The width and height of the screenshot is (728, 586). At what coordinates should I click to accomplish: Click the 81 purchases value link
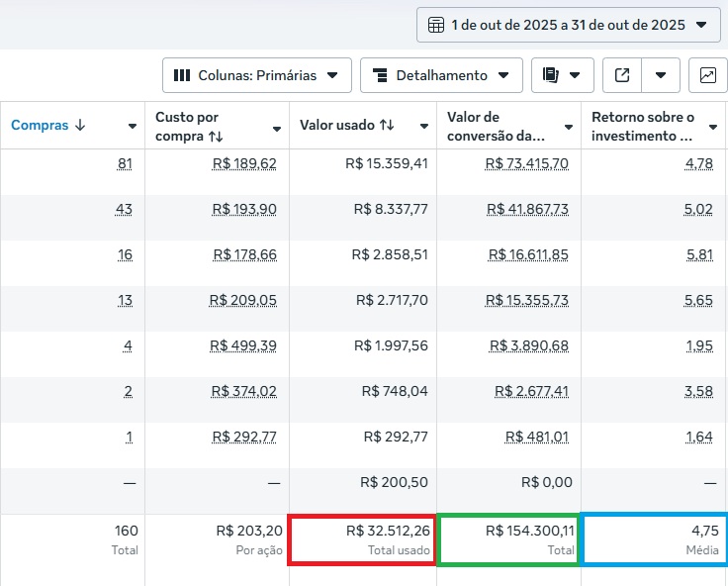[125, 163]
